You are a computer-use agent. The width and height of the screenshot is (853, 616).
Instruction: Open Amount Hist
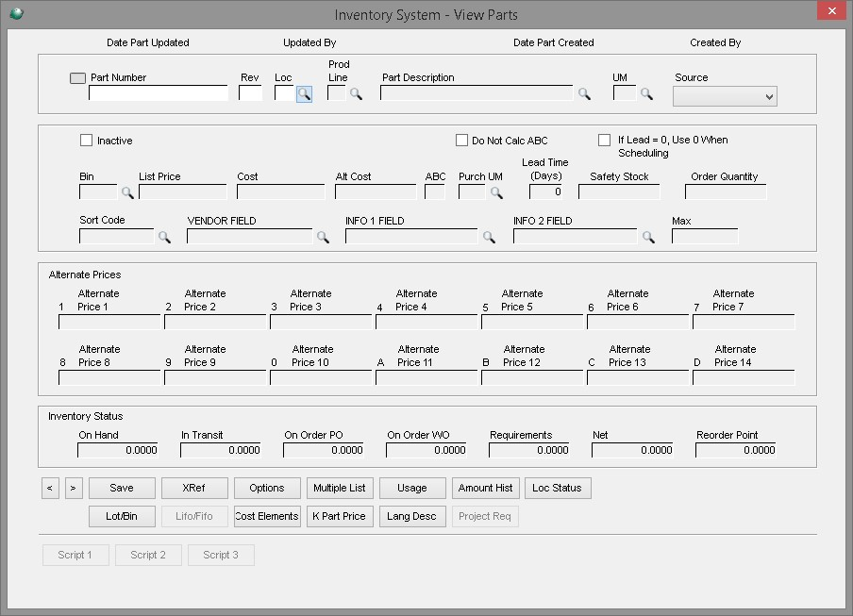pyautogui.click(x=485, y=489)
